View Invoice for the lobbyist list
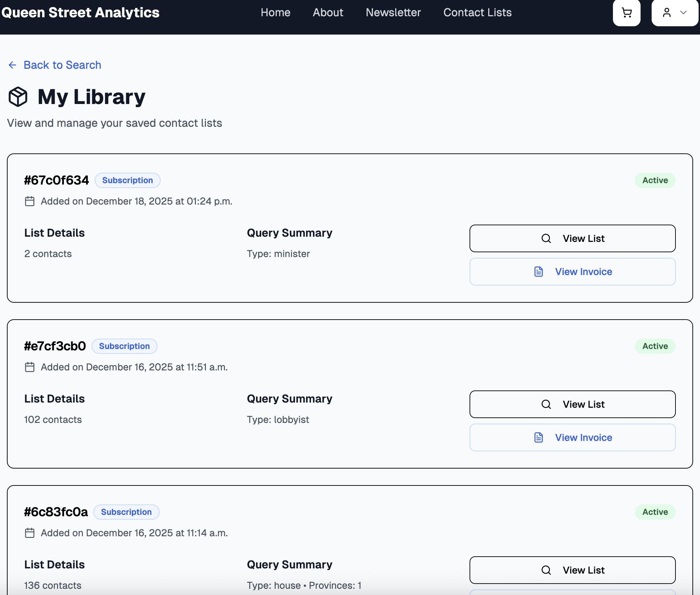700x595 pixels. tap(572, 437)
